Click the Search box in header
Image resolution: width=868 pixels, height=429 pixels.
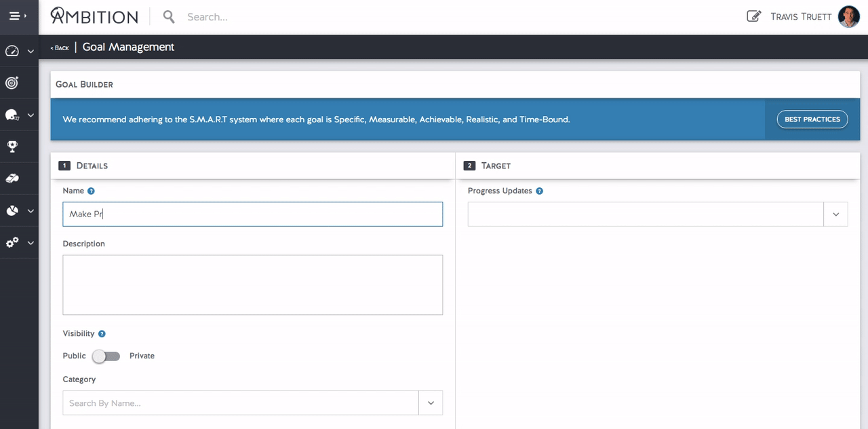pyautogui.click(x=208, y=17)
